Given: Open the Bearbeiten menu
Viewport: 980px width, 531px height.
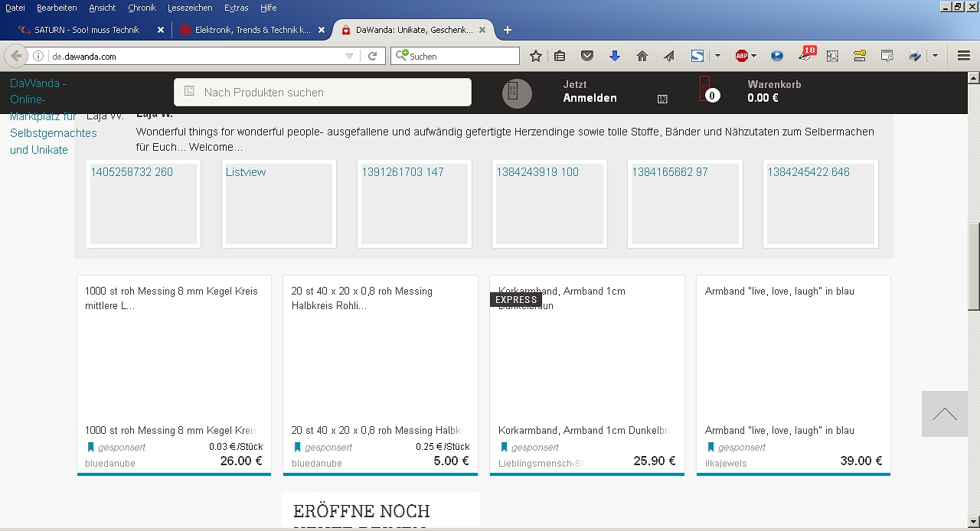Looking at the screenshot, I should point(57,8).
